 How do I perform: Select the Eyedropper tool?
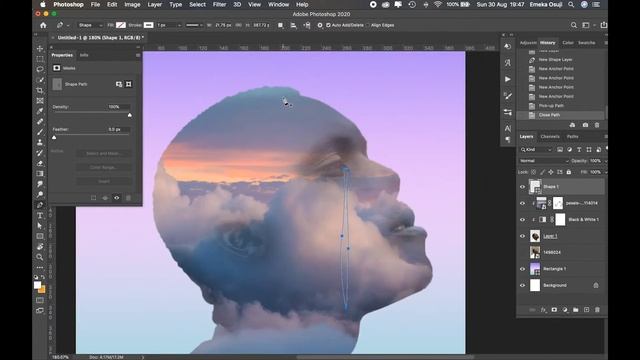coord(40,111)
